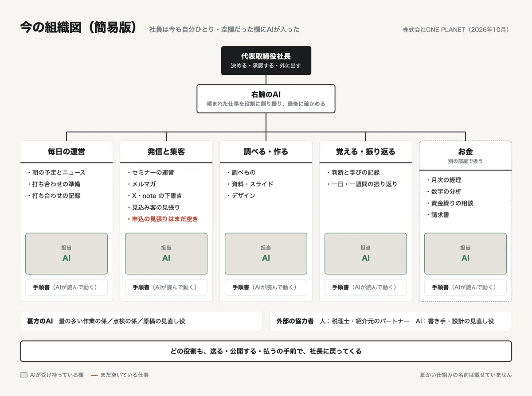Click the 発信と集客 column header
The width and height of the screenshot is (532, 396).
pyautogui.click(x=166, y=152)
